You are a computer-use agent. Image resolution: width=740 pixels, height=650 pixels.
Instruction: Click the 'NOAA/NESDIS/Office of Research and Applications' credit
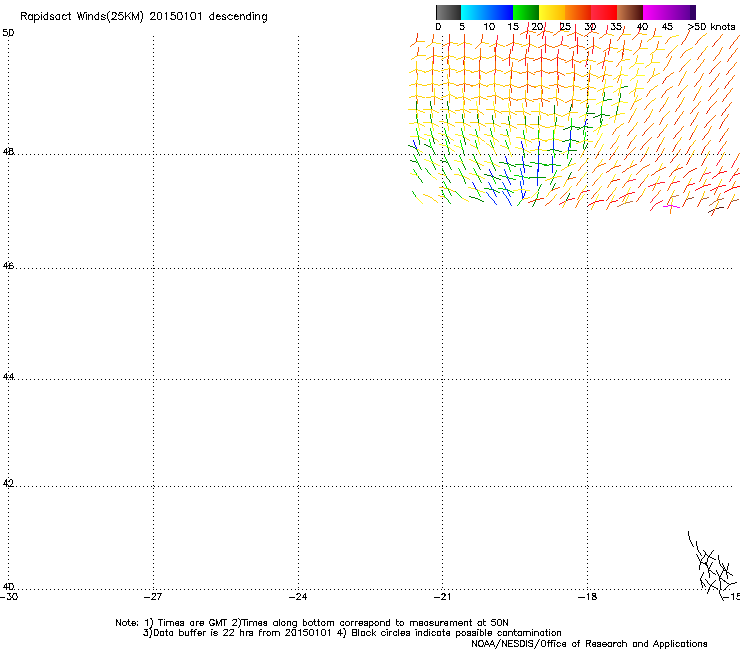coord(589,644)
